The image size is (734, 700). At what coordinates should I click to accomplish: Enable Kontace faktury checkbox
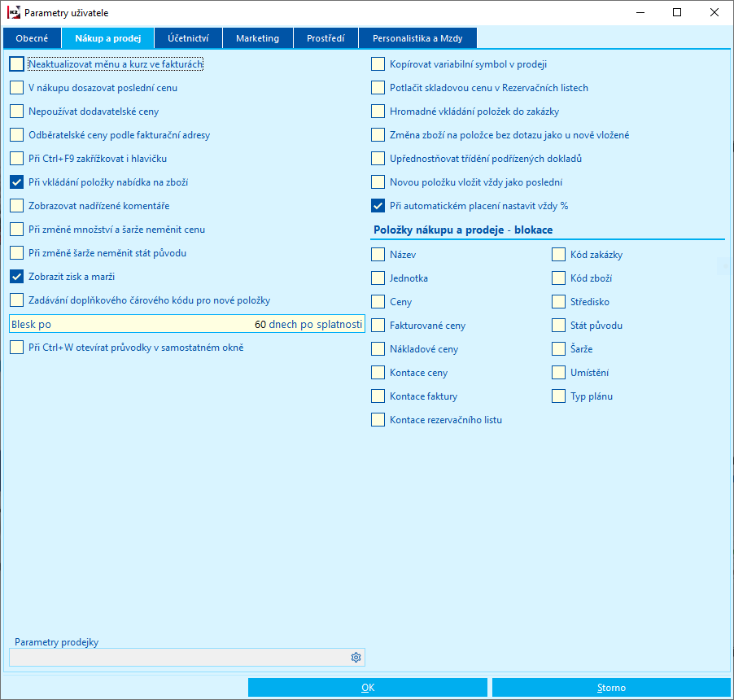378,396
